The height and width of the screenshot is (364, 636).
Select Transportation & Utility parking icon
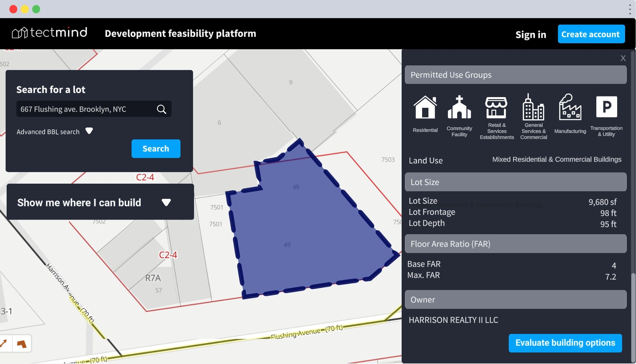click(x=606, y=107)
